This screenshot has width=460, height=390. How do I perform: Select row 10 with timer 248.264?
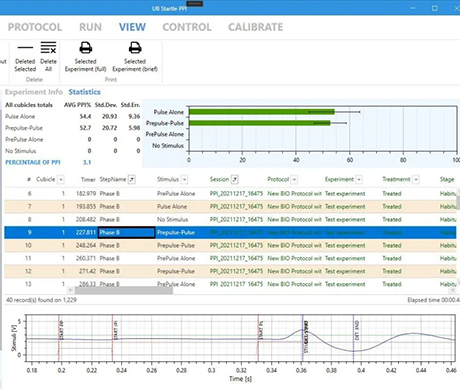230,245
